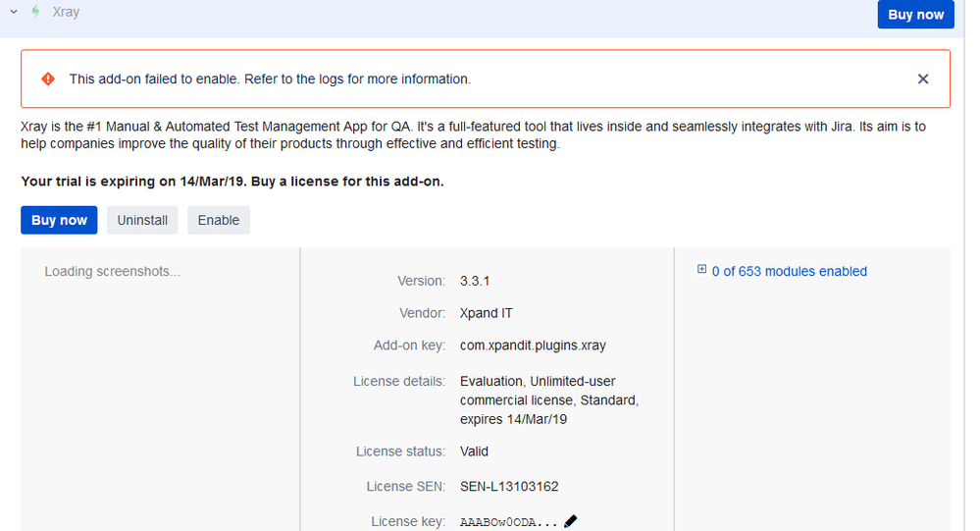Click the green Xray plugin lightning icon
This screenshot has width=980, height=531.
(35, 12)
